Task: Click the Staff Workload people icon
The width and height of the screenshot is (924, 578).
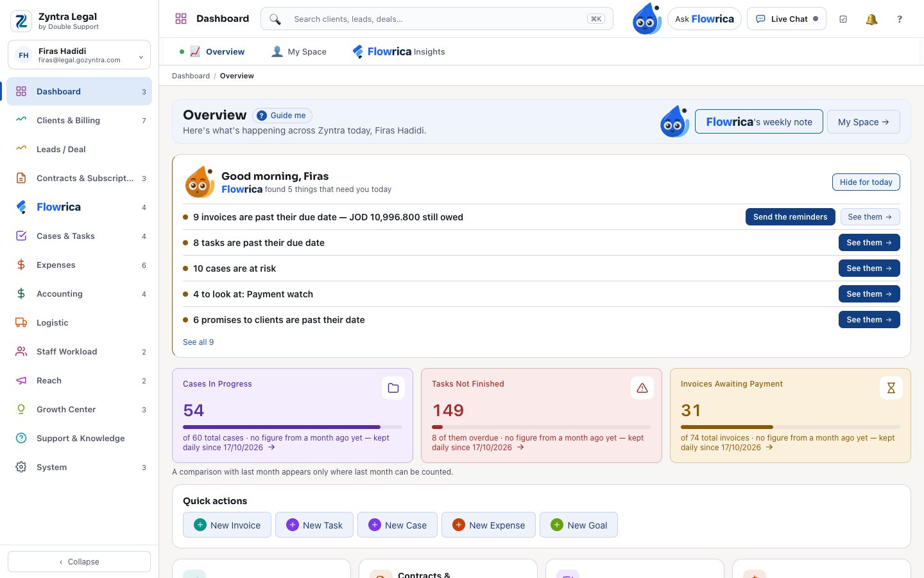Action: point(21,351)
